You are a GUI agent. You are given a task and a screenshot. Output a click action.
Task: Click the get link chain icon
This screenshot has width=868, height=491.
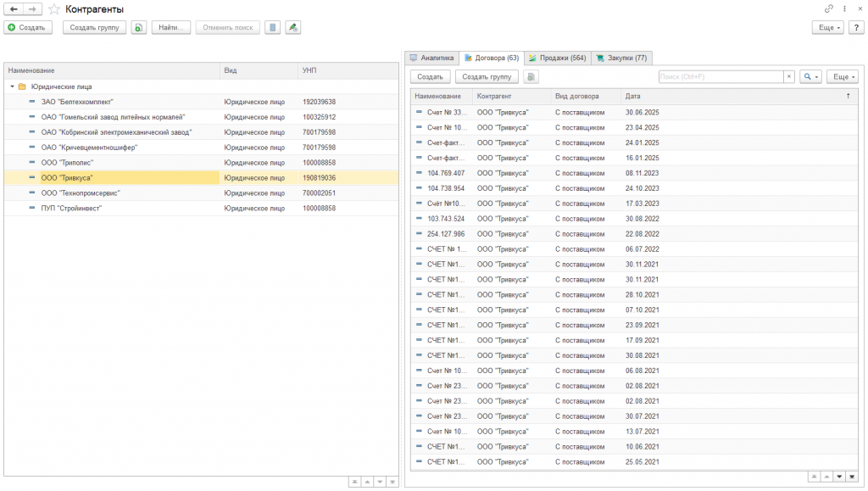coord(828,8)
